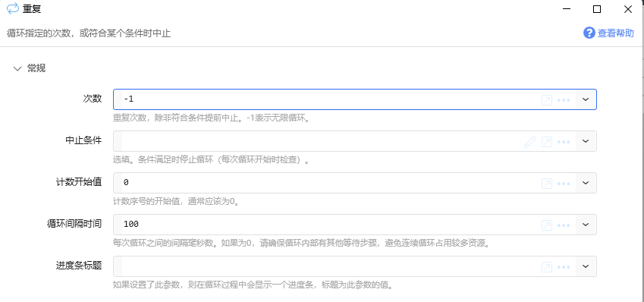Click the 重复 loop icon in title bar

tap(13, 8)
